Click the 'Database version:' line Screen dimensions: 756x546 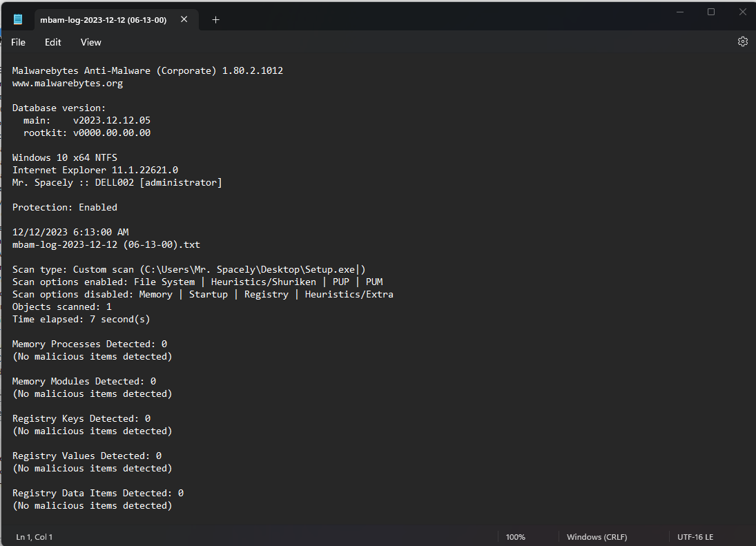(x=59, y=108)
